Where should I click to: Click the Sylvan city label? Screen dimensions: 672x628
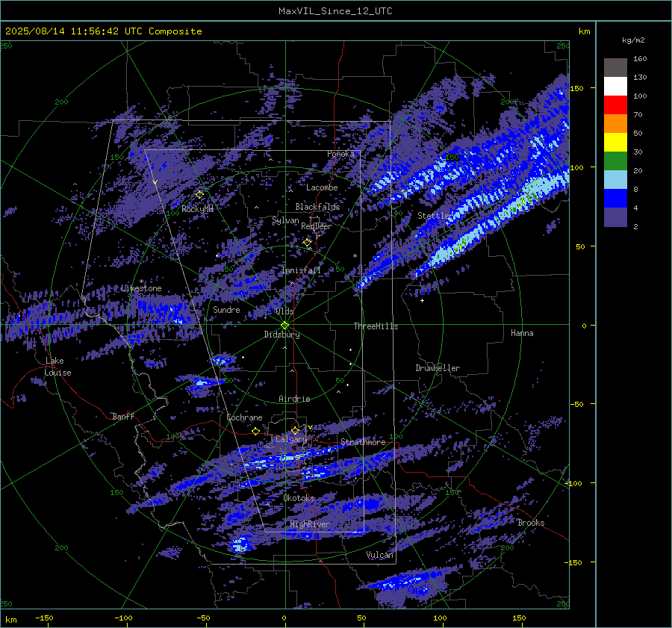[x=285, y=220]
